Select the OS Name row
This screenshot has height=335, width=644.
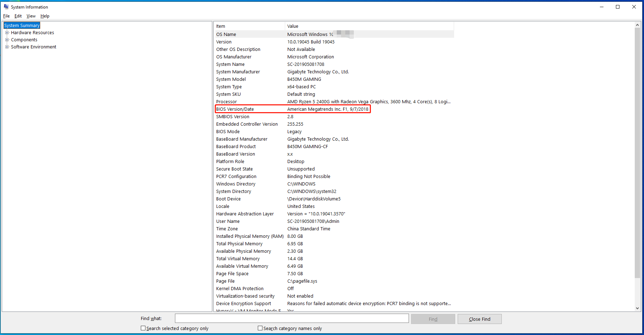334,34
